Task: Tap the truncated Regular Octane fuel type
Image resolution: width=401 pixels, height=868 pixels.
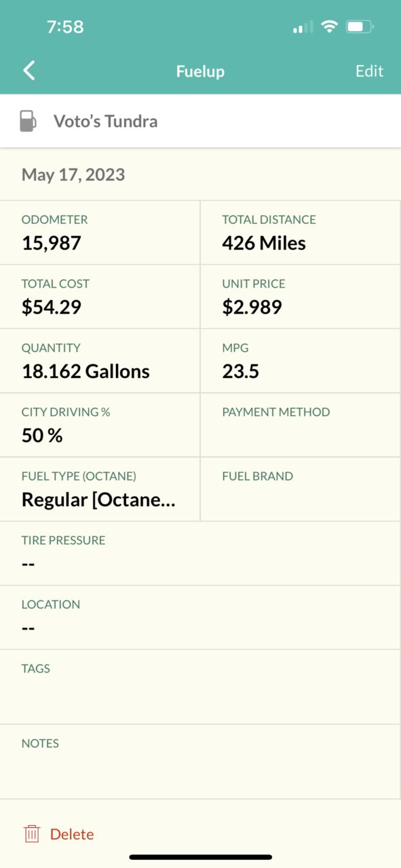Action: coord(98,500)
